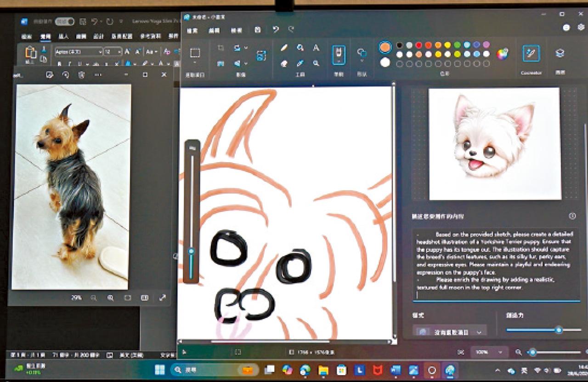Select the Text tool
The image size is (588, 382).
point(316,47)
